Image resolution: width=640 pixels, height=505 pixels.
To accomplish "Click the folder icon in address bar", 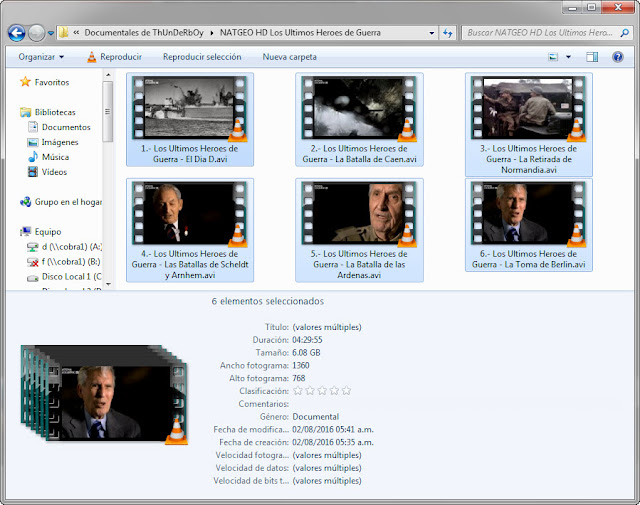I will pyautogui.click(x=63, y=33).
